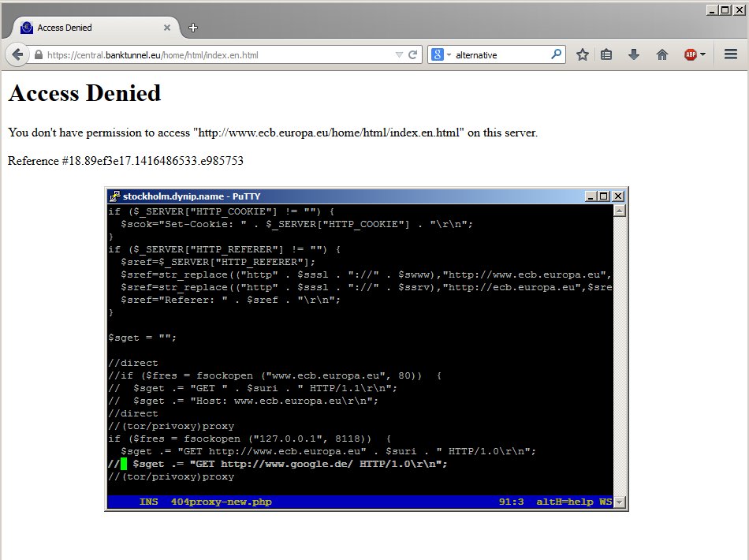
Task: Click the HTTP_COOKIE if-statement first line
Action: [x=222, y=211]
